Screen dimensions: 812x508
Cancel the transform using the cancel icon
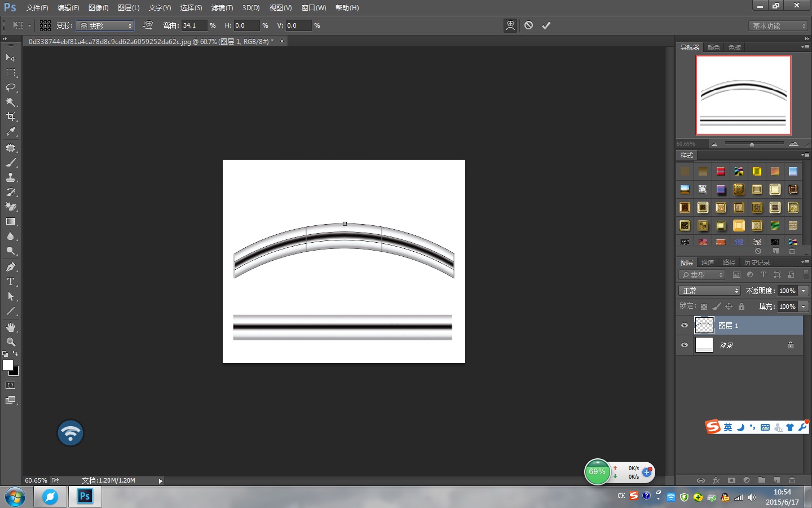pyautogui.click(x=528, y=25)
